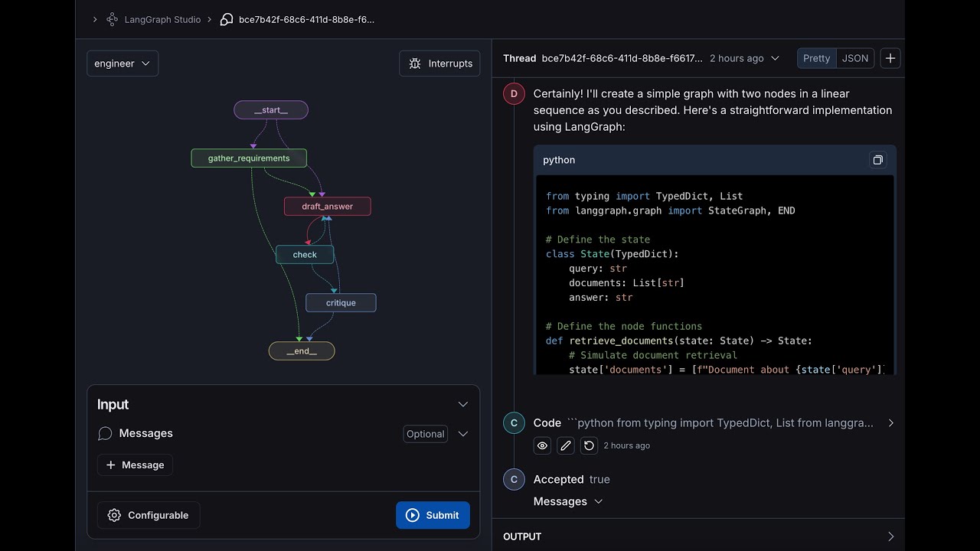Switch to JSON view

(855, 58)
